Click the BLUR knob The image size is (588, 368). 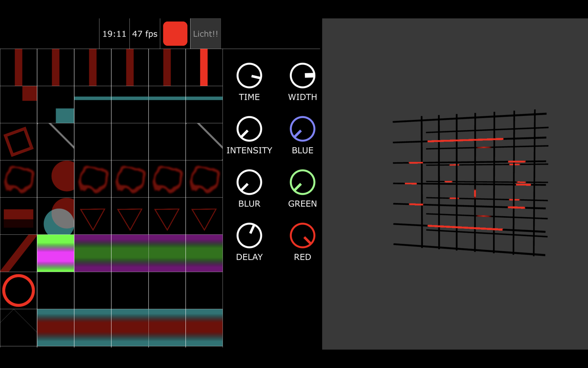coord(249,182)
